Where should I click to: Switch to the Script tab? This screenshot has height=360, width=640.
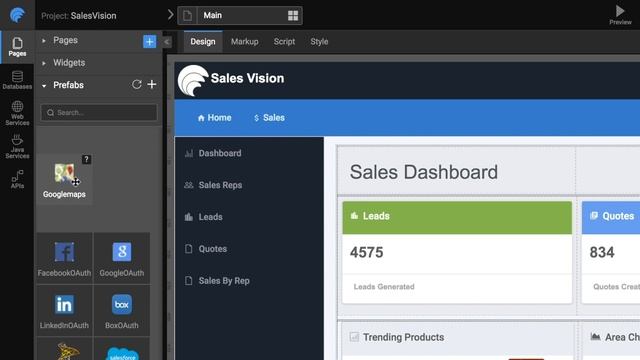(x=284, y=42)
